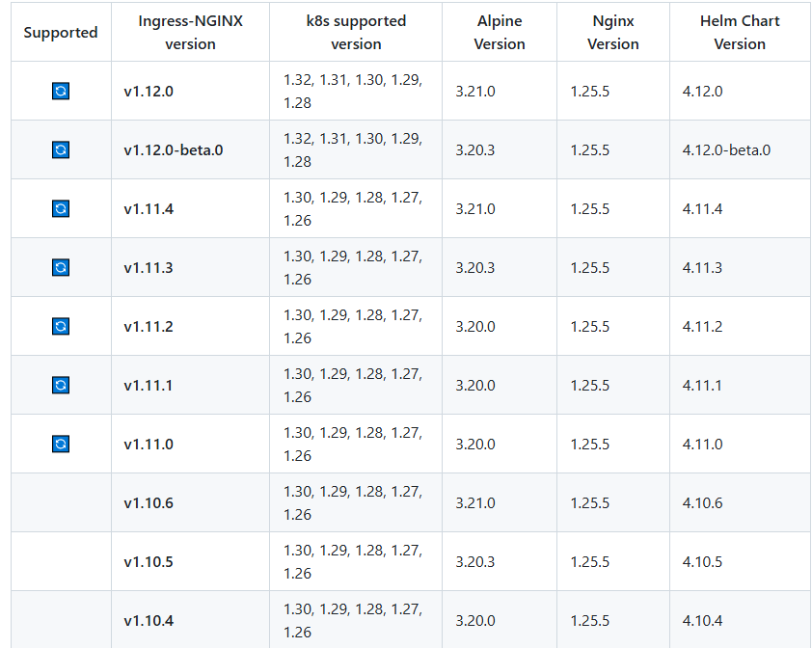Select the k8s supported version header

click(356, 32)
